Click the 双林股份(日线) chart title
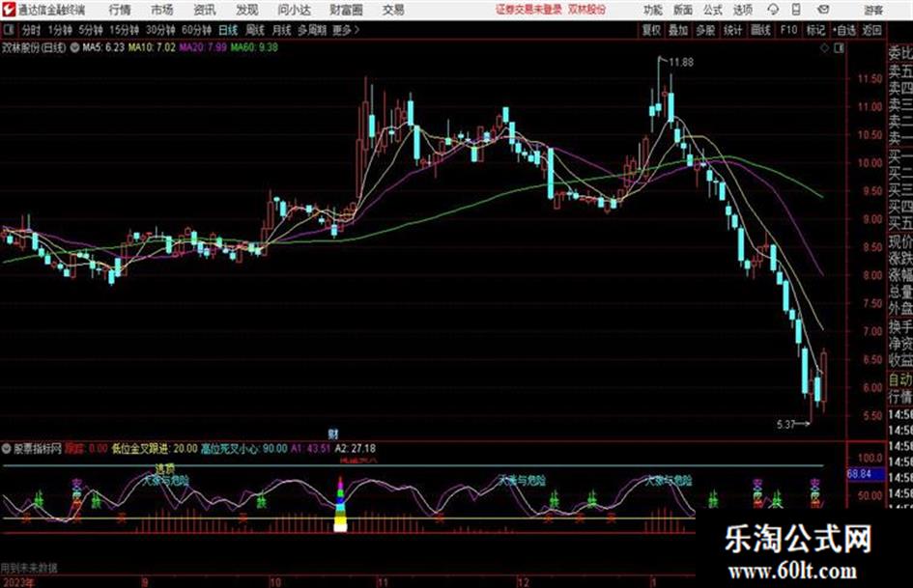Screen dimensions: 913x588 [x=35, y=47]
